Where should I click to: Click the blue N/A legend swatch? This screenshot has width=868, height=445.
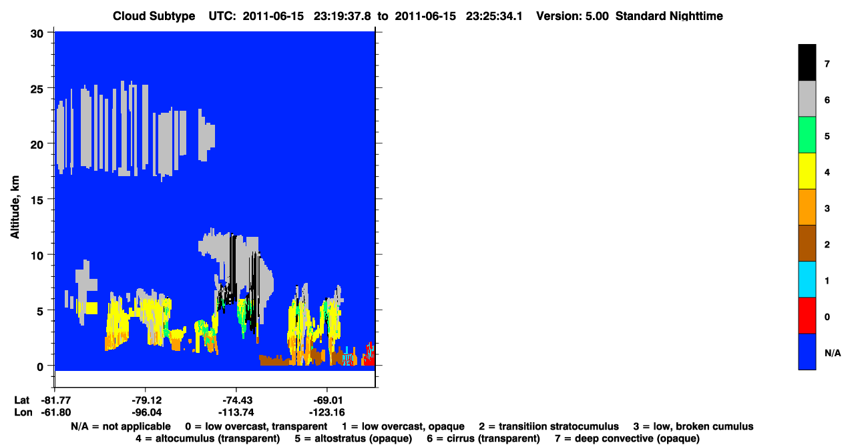tap(807, 351)
